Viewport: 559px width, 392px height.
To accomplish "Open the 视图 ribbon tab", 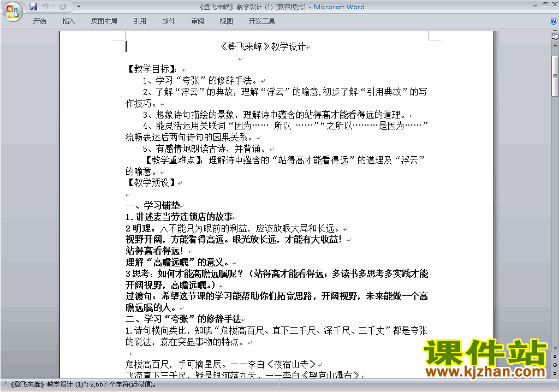I will pyautogui.click(x=226, y=21).
